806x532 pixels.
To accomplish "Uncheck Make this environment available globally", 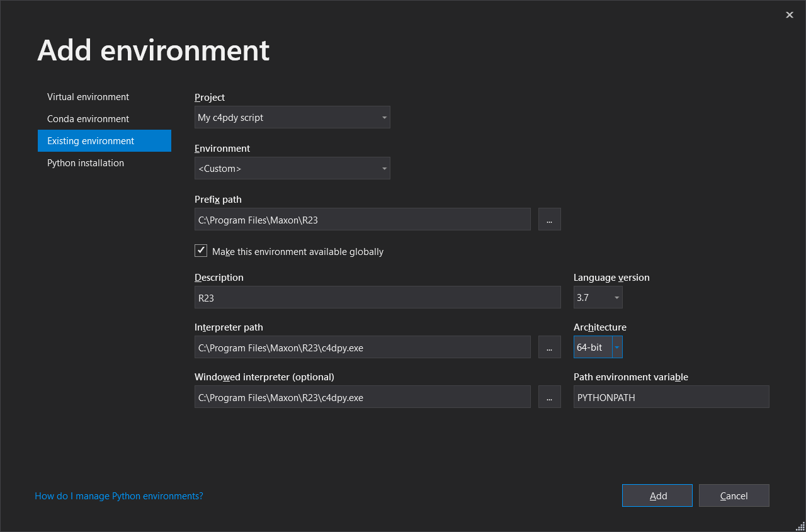I will tap(201, 251).
